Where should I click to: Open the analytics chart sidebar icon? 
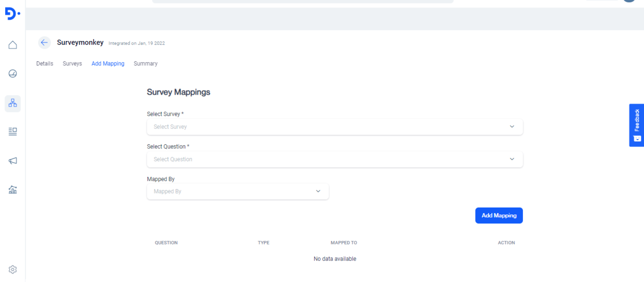pos(13,190)
